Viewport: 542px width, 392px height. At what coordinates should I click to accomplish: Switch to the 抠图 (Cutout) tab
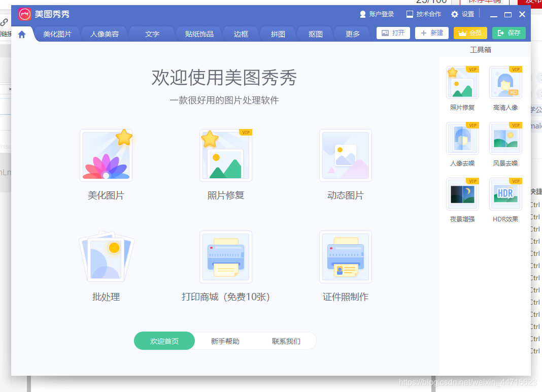click(315, 34)
